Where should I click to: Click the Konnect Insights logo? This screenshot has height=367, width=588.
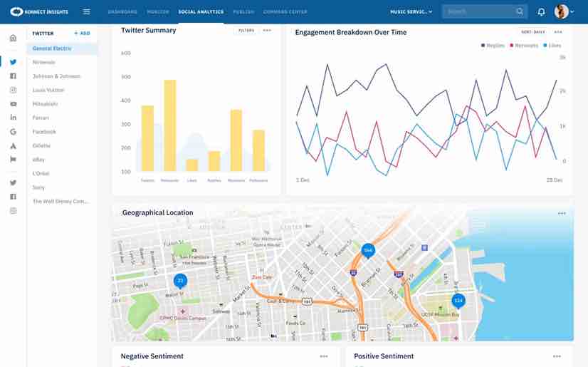[39, 12]
